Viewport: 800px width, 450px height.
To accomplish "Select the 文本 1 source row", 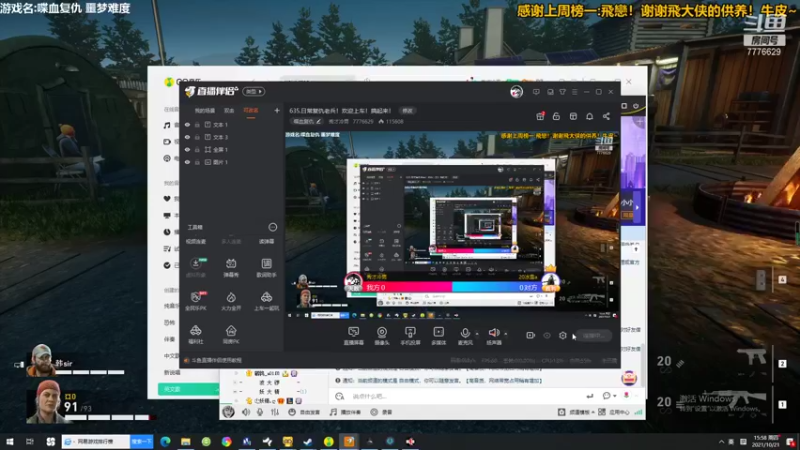I will coord(232,124).
